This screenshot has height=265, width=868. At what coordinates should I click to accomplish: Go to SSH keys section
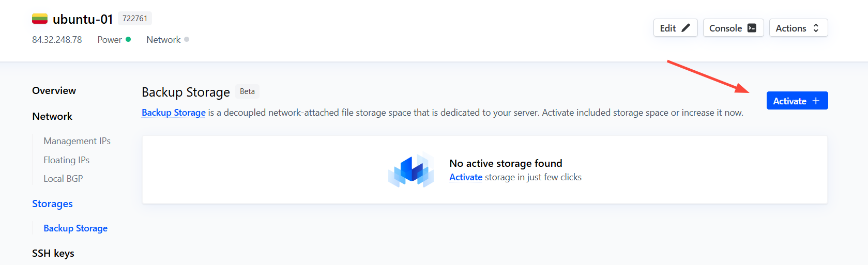[x=53, y=253]
